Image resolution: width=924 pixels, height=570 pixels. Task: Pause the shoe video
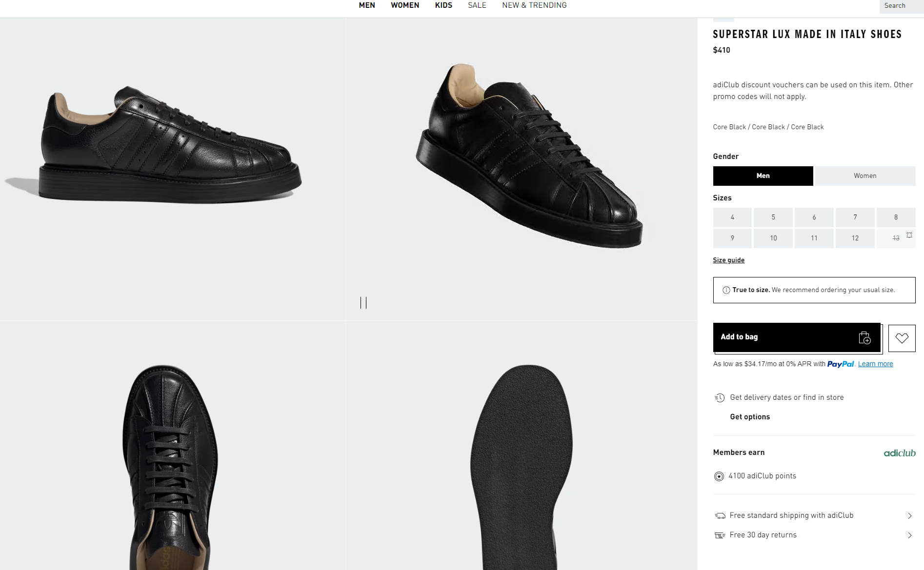(x=363, y=303)
